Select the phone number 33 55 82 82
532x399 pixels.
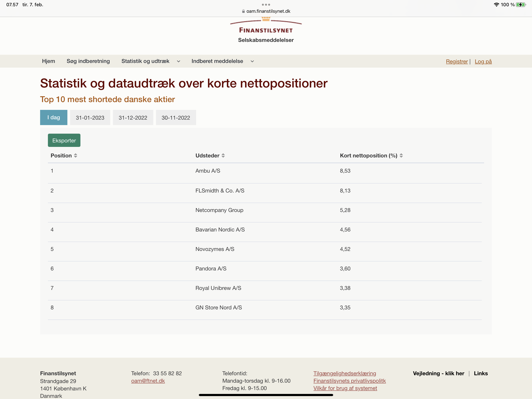tap(167, 373)
